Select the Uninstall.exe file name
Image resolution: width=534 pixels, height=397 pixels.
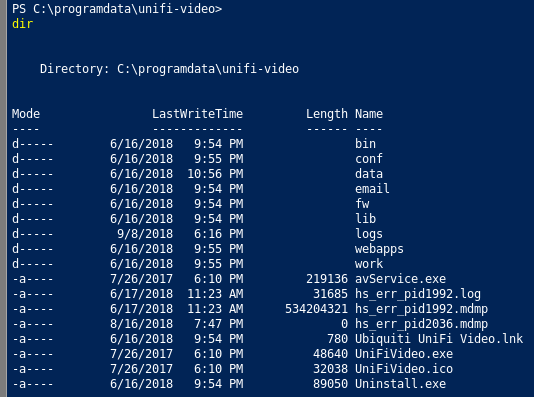pyautogui.click(x=400, y=383)
